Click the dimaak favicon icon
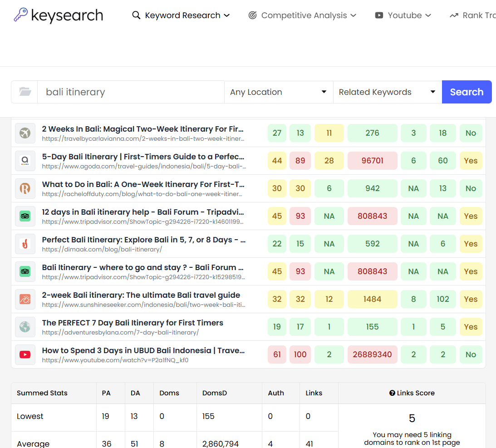 (25, 244)
